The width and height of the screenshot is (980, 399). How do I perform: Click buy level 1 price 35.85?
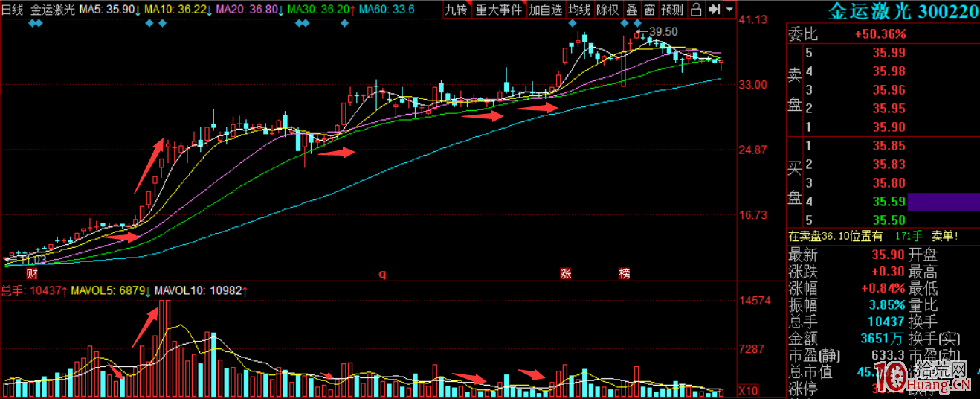(x=889, y=146)
